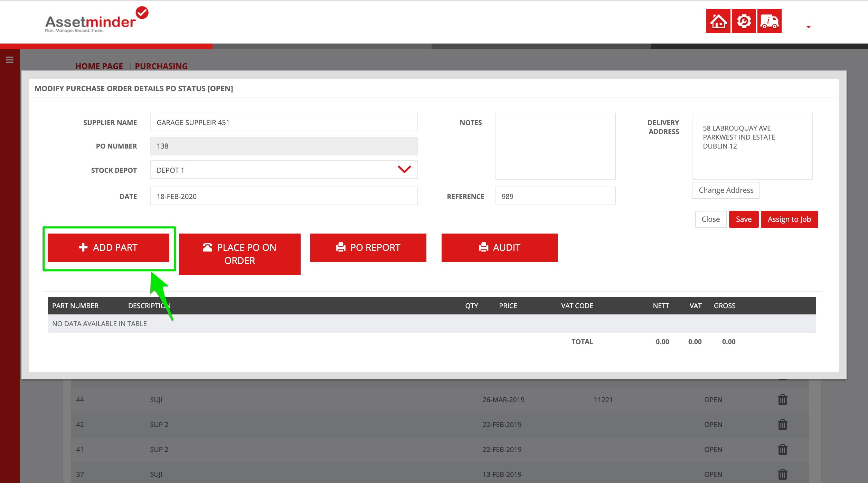Click ADD PART button

tap(108, 248)
